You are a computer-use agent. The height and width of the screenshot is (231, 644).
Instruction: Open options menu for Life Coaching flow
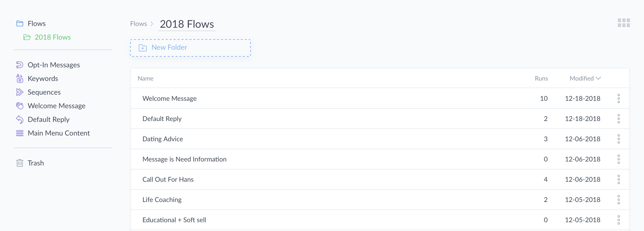(x=619, y=200)
